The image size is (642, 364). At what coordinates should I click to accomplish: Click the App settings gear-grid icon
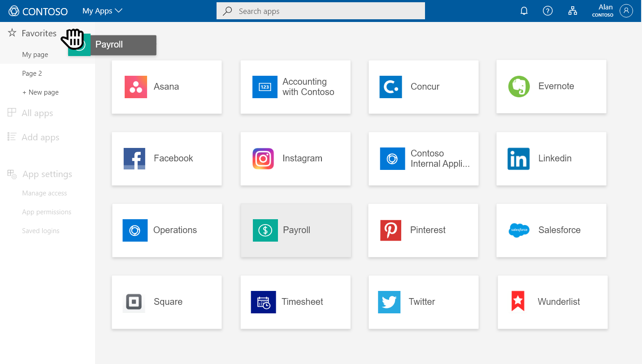(12, 174)
